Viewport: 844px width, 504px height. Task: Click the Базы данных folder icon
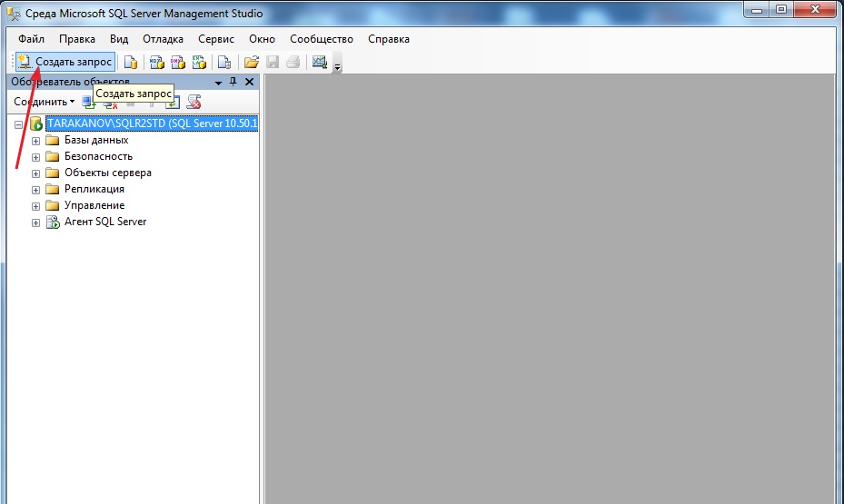click(52, 141)
